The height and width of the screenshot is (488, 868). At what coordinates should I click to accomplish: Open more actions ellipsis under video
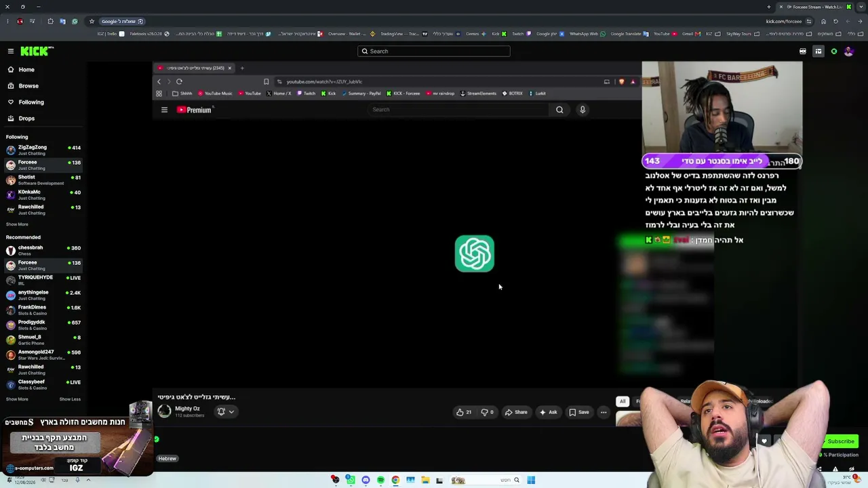tap(604, 412)
